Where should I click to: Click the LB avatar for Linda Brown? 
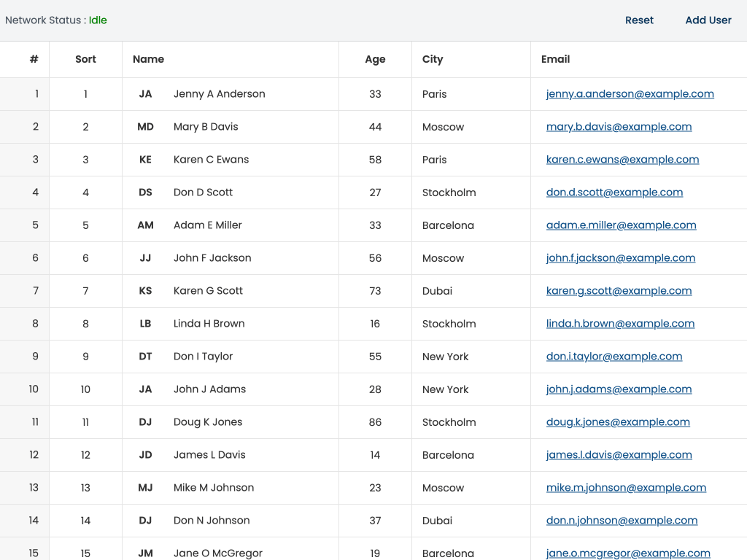pyautogui.click(x=145, y=324)
